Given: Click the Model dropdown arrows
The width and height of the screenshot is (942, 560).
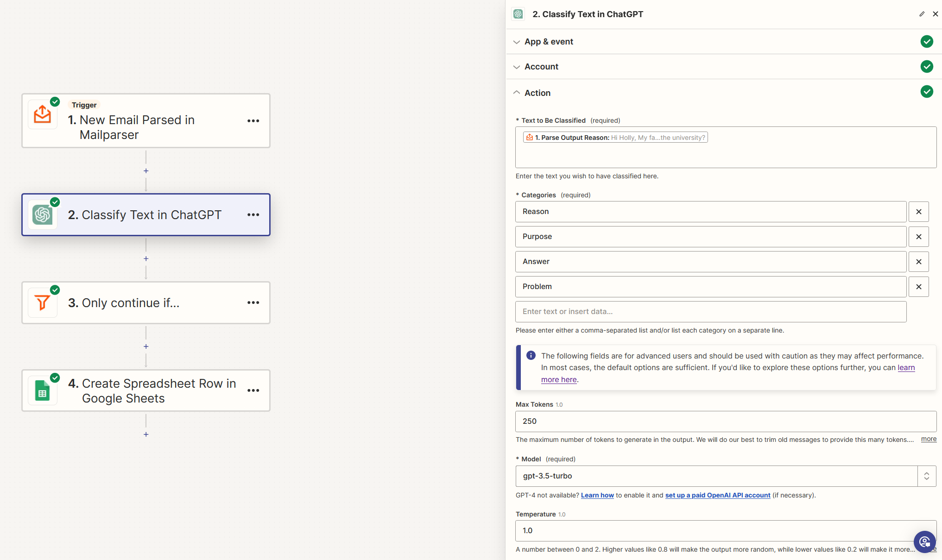Looking at the screenshot, I should pos(927,476).
